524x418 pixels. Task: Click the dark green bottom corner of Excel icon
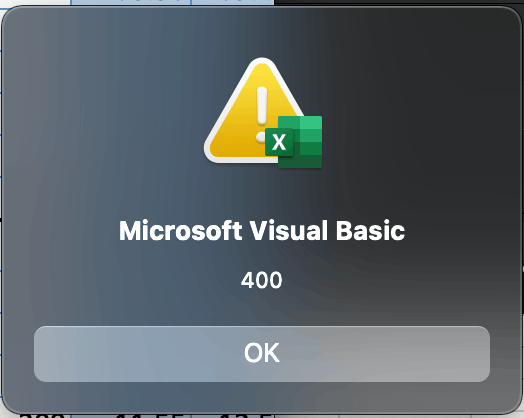click(x=311, y=161)
